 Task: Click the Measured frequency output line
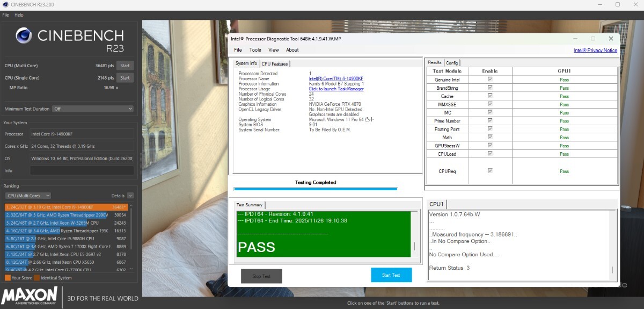pos(474,235)
